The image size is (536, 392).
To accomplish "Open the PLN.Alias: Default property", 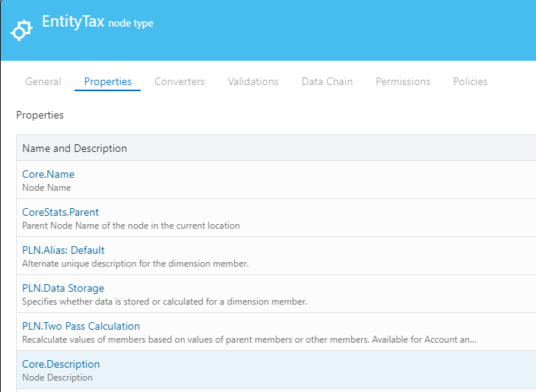I will 63,250.
